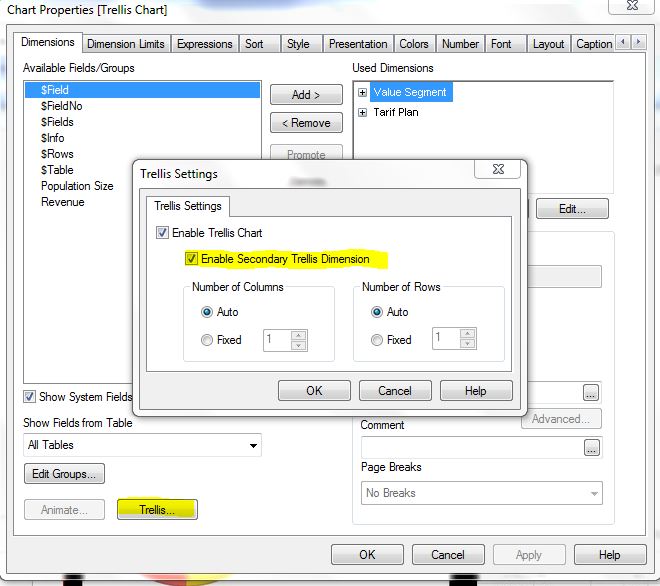The height and width of the screenshot is (586, 660).
Task: Click the Trellis... button
Action: tap(157, 510)
